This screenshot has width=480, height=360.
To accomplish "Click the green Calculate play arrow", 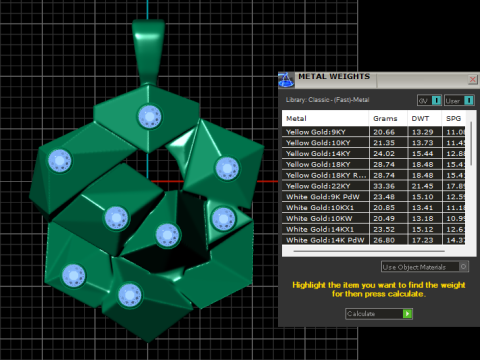I will tap(407, 314).
